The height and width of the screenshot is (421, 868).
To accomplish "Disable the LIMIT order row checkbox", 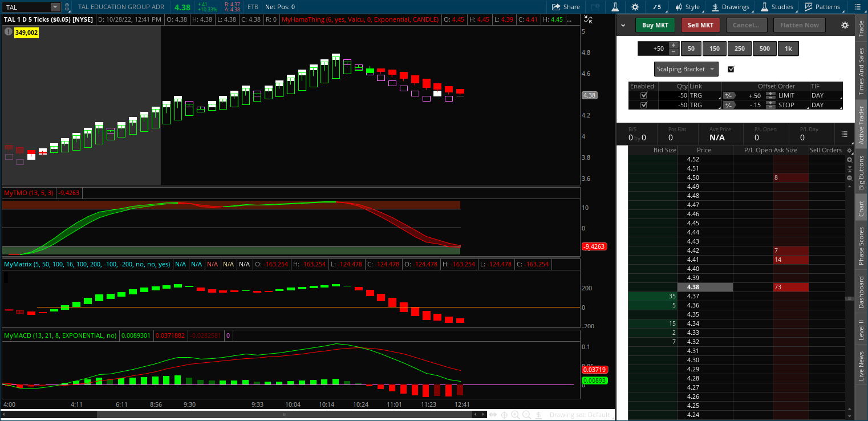I will tap(644, 95).
